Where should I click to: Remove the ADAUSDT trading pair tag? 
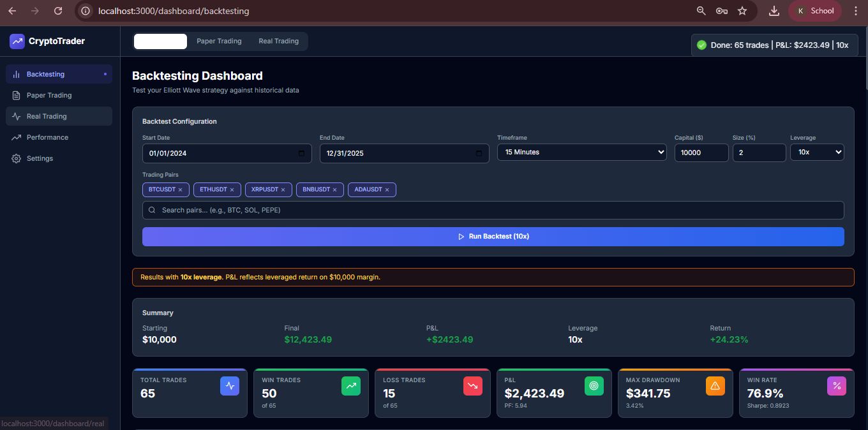pos(387,190)
